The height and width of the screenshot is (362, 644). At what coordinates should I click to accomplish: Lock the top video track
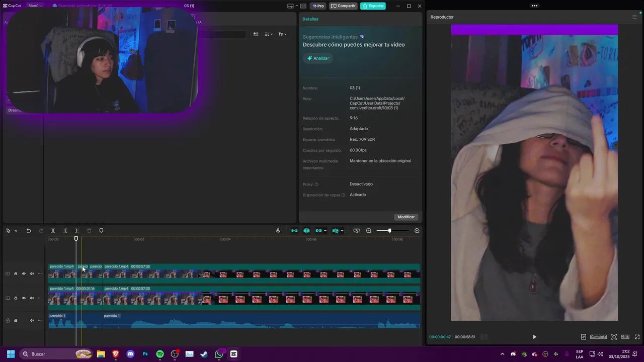[x=16, y=274]
